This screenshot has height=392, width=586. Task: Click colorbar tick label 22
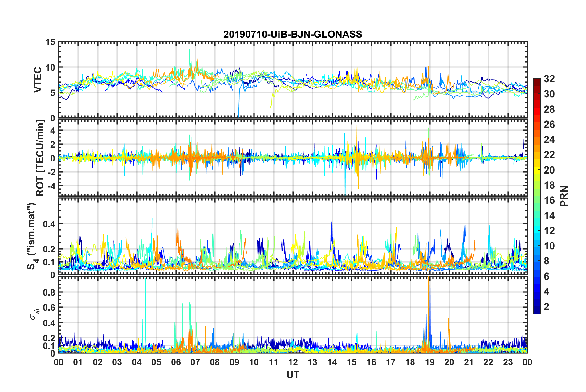tap(549, 155)
